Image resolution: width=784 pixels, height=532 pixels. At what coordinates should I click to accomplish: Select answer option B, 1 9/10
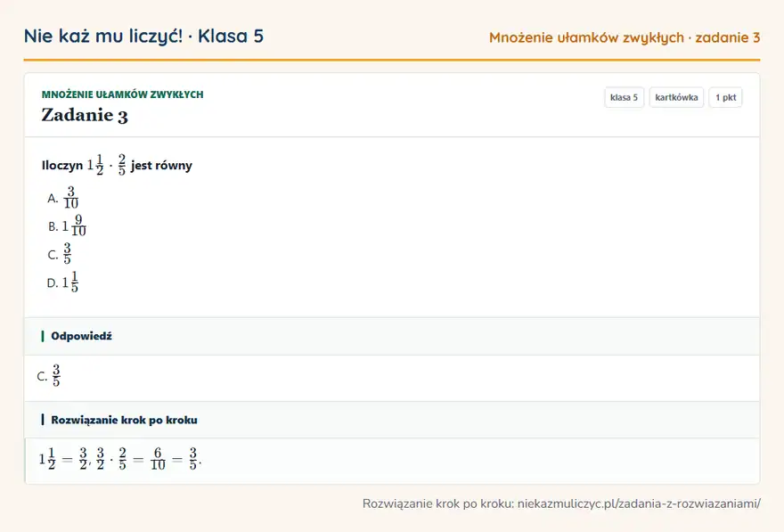67,226
